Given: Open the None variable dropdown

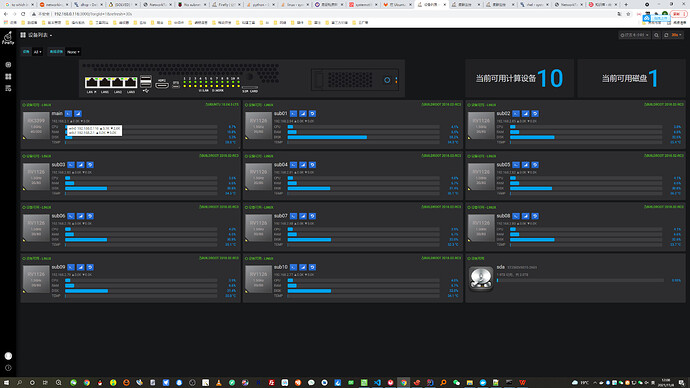Looking at the screenshot, I should click(73, 52).
